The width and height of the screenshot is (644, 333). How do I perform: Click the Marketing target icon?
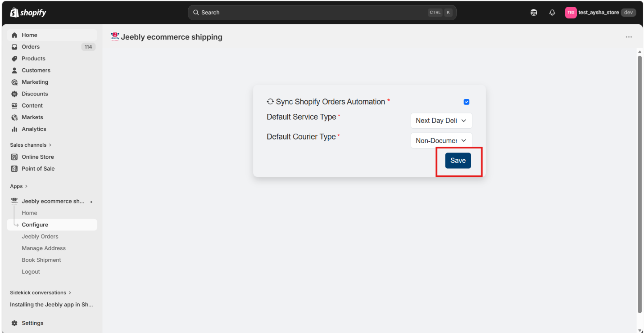pos(14,82)
